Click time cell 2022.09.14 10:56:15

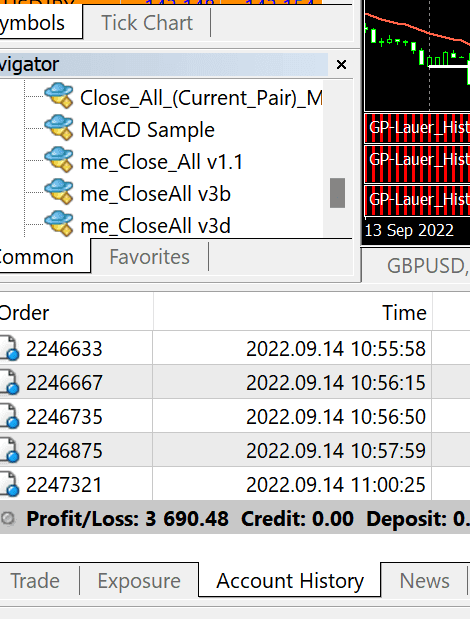[336, 383]
